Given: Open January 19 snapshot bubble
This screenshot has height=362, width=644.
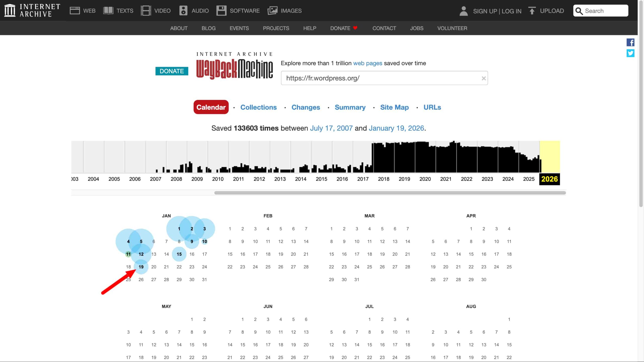Looking at the screenshot, I should click(x=141, y=267).
